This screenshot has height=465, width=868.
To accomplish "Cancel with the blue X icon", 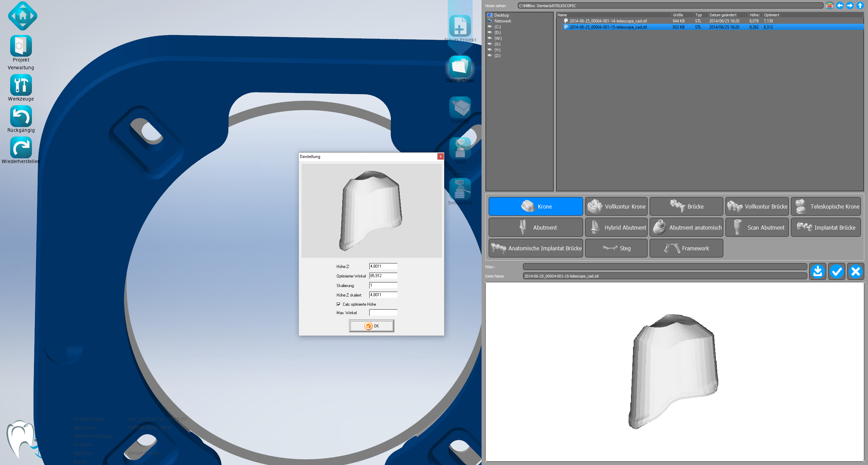I will [855, 271].
